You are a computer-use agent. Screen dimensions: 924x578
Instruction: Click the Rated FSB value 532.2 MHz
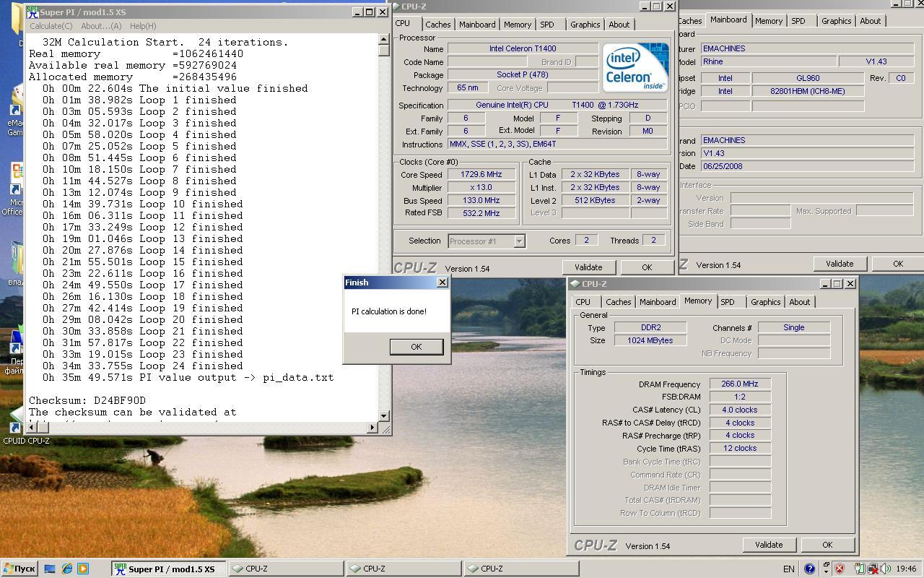pyautogui.click(x=481, y=214)
